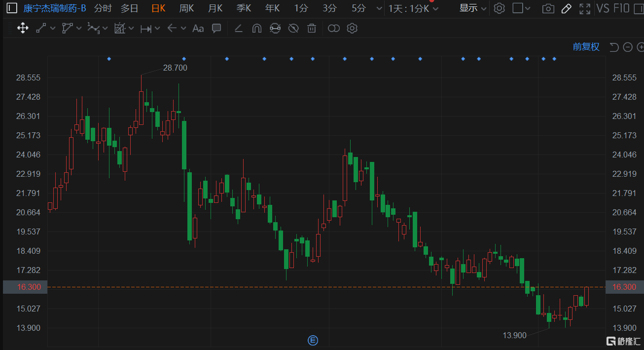Zoom out chart with minus icon

(x=628, y=47)
